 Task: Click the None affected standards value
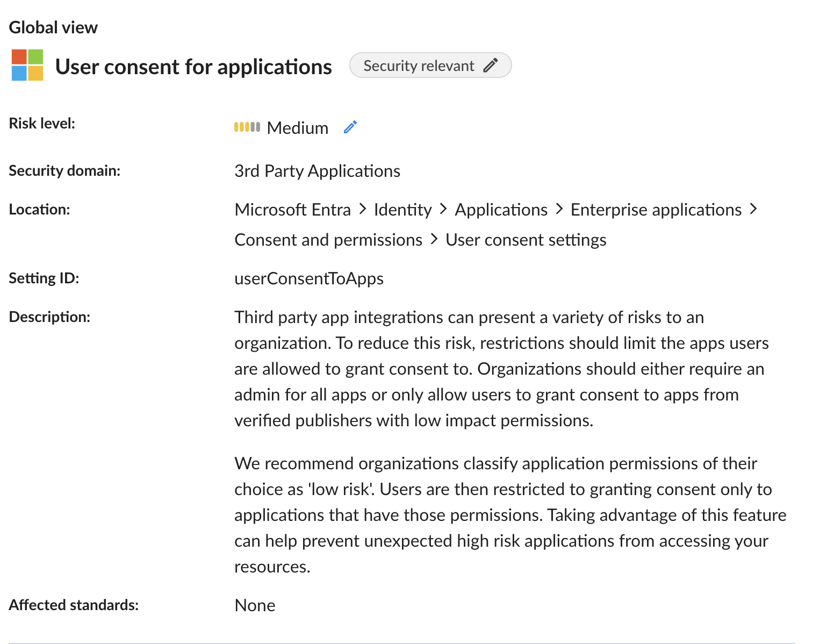255,605
